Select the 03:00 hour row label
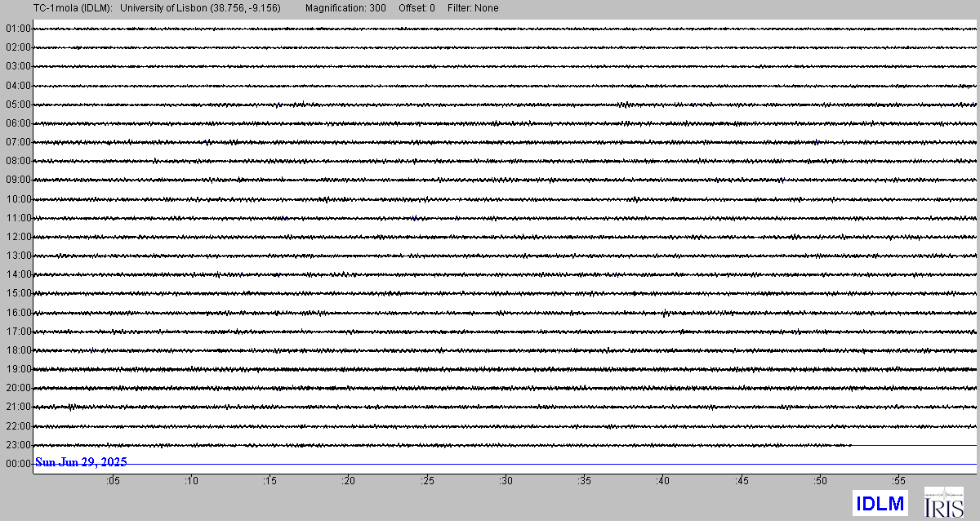The image size is (980, 521). (x=18, y=66)
